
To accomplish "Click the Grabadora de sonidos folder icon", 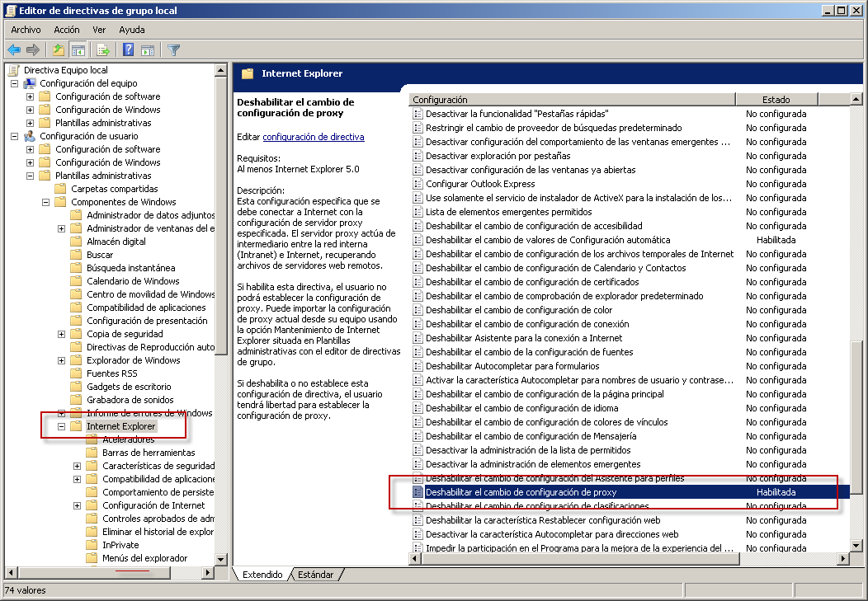I will pyautogui.click(x=76, y=401).
